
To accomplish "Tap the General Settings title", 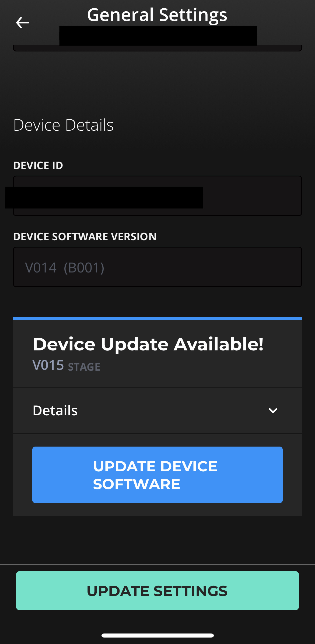I will tap(157, 15).
